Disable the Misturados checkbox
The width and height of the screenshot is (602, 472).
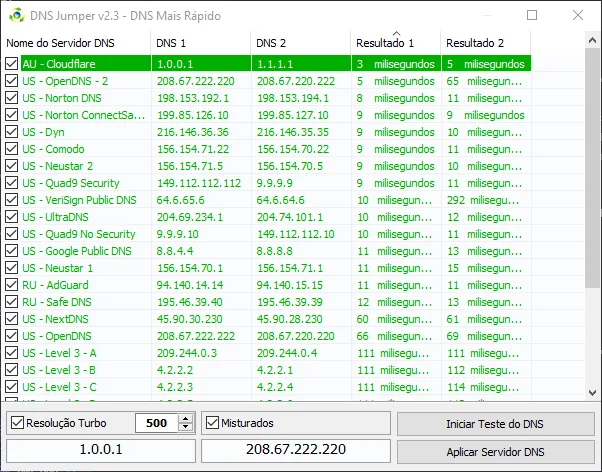pos(212,423)
